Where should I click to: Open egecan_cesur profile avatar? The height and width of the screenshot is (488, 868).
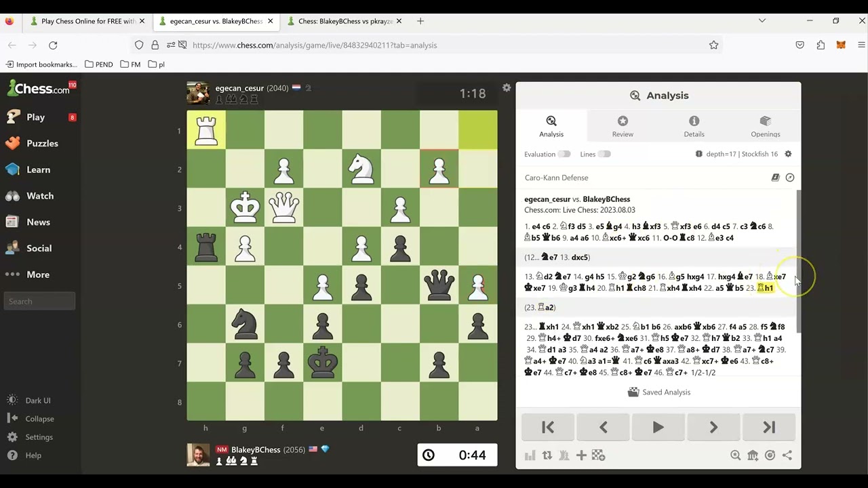(x=199, y=93)
